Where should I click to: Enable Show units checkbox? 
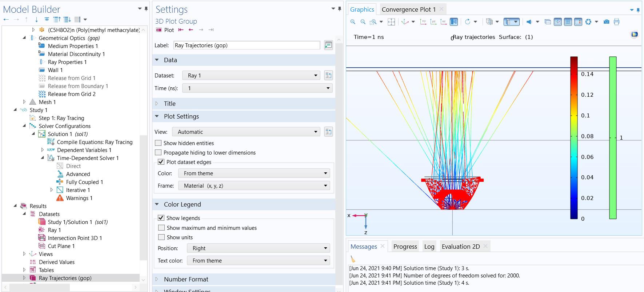tap(161, 237)
